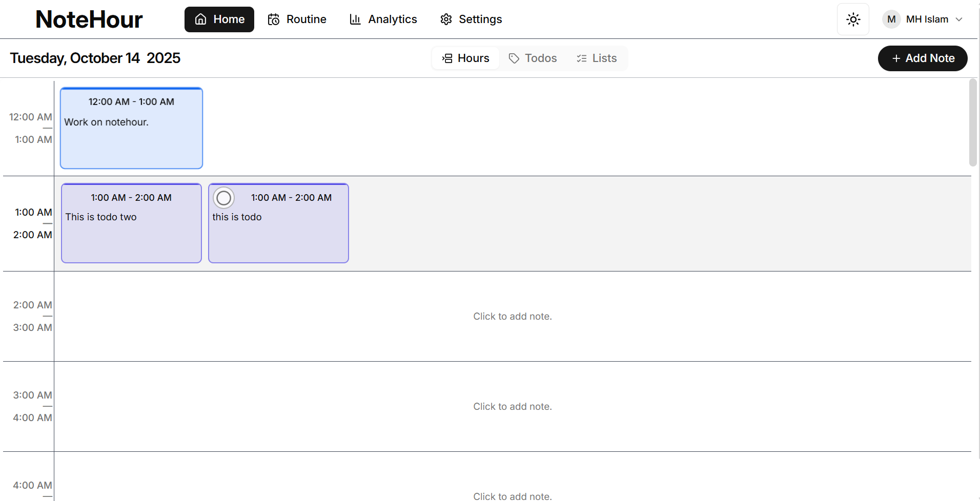Switch to the Todos tab
The image size is (980, 501).
tap(533, 58)
